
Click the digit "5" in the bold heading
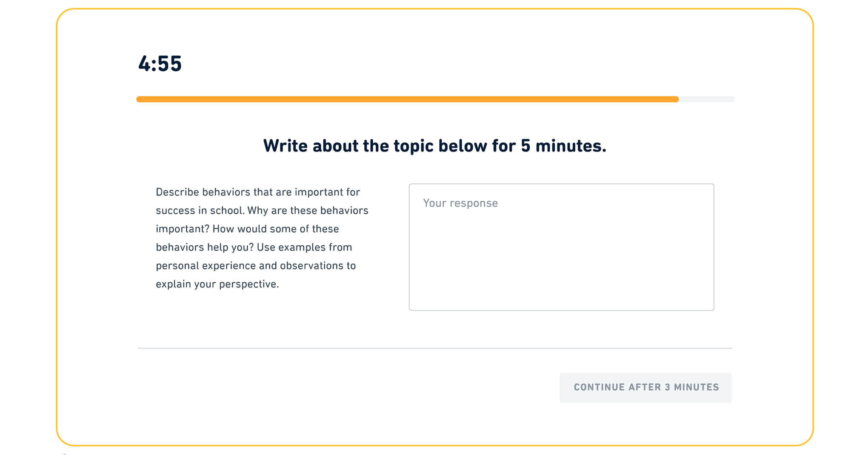525,146
